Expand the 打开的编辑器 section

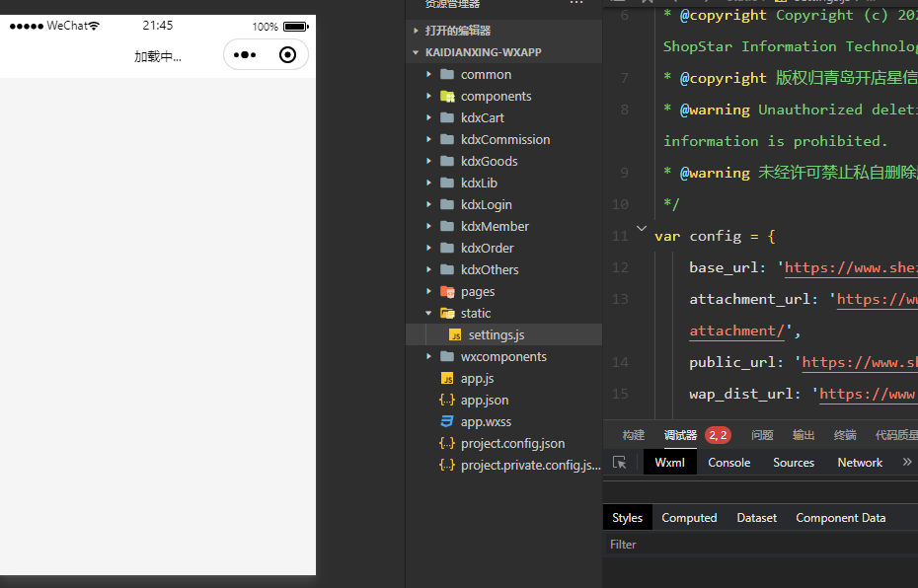(x=416, y=31)
